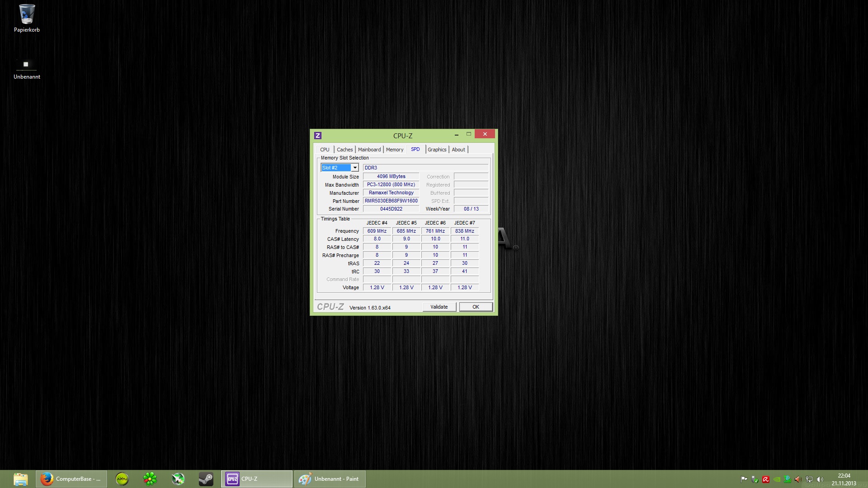The width and height of the screenshot is (868, 488).
Task: Open the Graphics tab
Action: [x=437, y=150]
